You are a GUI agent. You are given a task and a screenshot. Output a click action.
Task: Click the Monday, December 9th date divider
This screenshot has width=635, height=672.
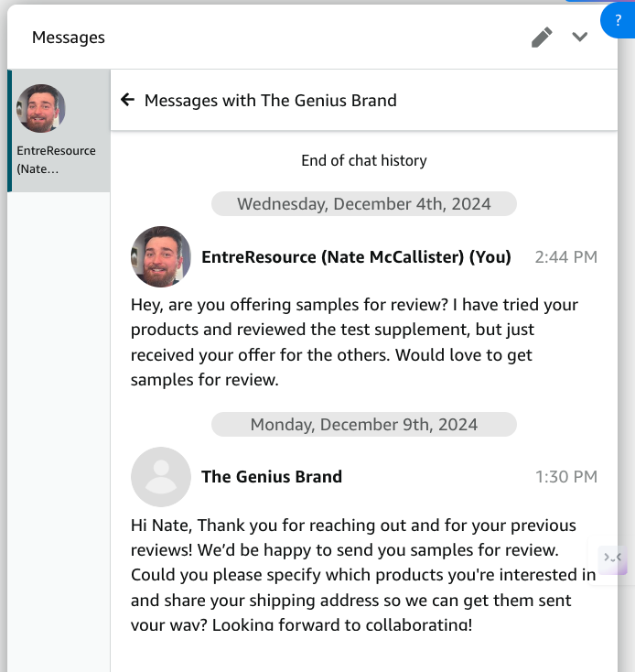click(364, 425)
